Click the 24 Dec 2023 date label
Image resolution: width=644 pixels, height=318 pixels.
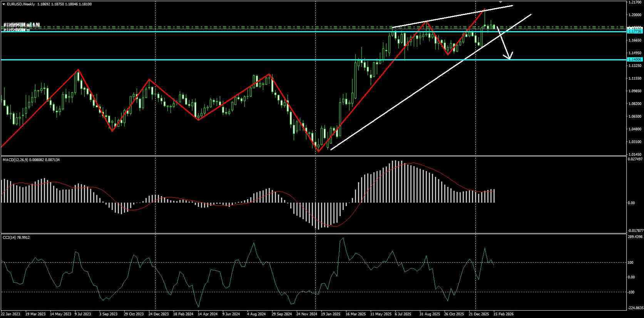tap(159, 314)
